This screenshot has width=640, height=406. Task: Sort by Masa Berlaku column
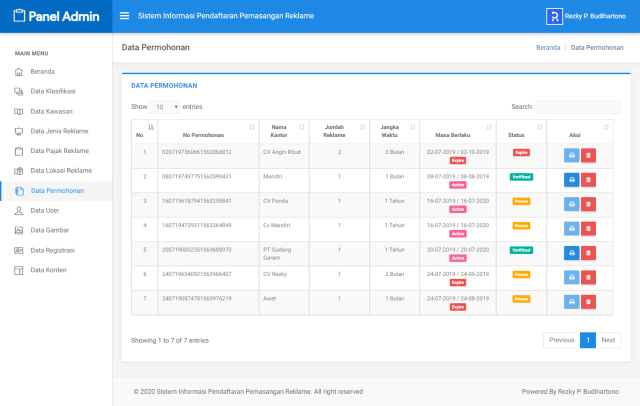coord(458,131)
